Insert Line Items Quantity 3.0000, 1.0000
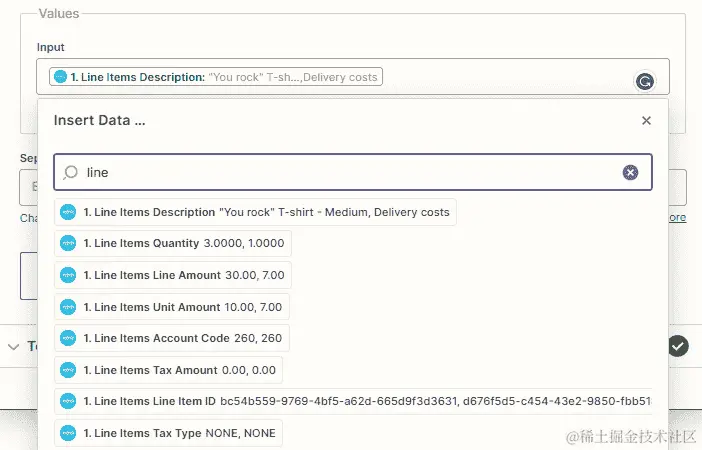 (x=173, y=244)
